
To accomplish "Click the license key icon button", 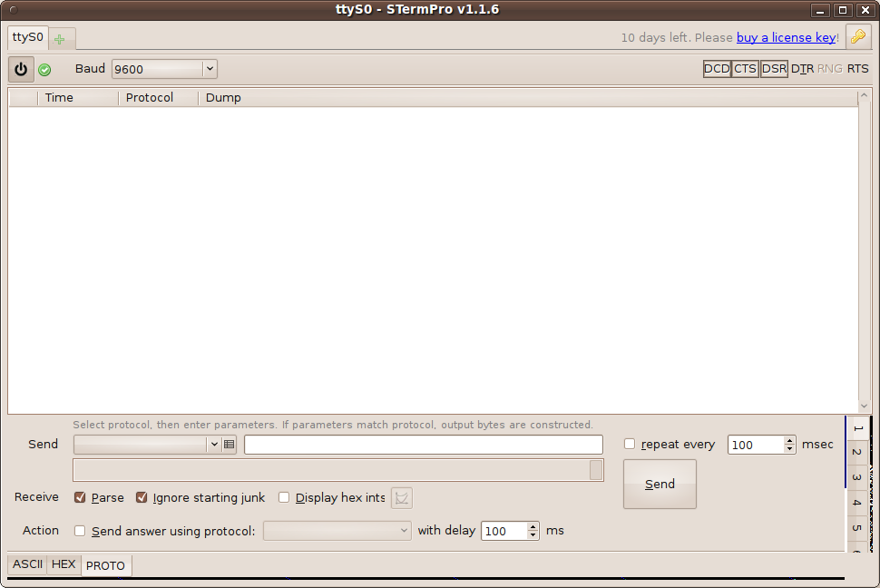I will [x=857, y=37].
